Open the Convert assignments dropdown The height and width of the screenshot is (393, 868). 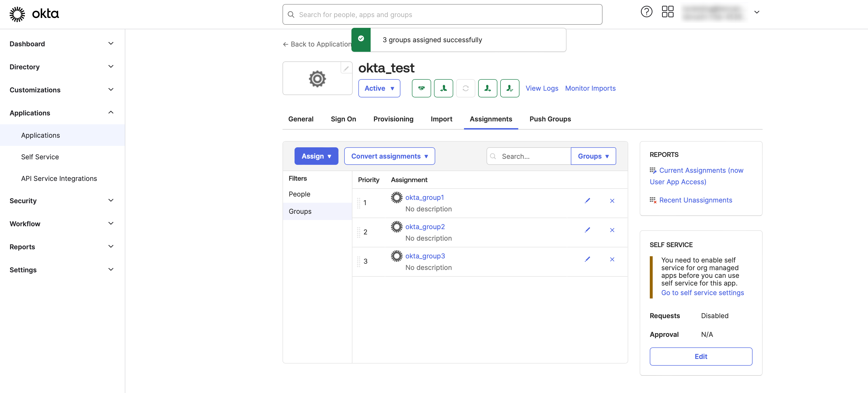pos(389,156)
